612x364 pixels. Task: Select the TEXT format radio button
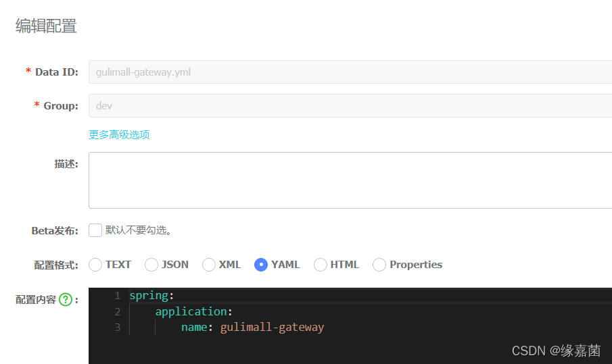coord(95,265)
